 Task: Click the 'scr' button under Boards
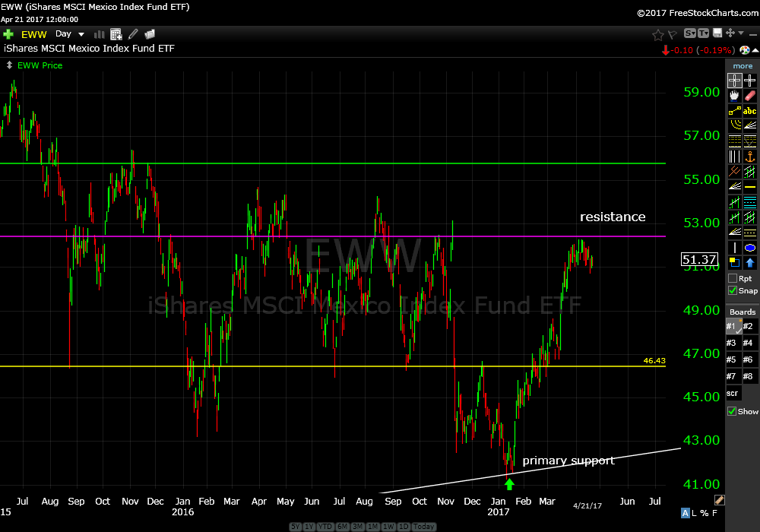(733, 394)
